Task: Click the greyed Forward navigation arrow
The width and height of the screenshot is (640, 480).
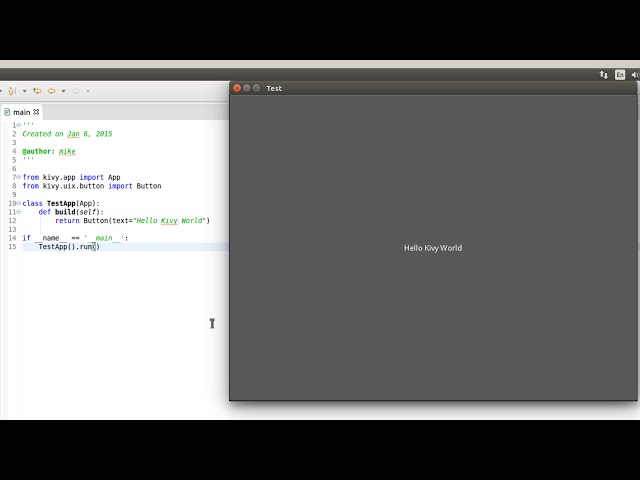Action: coord(76,91)
